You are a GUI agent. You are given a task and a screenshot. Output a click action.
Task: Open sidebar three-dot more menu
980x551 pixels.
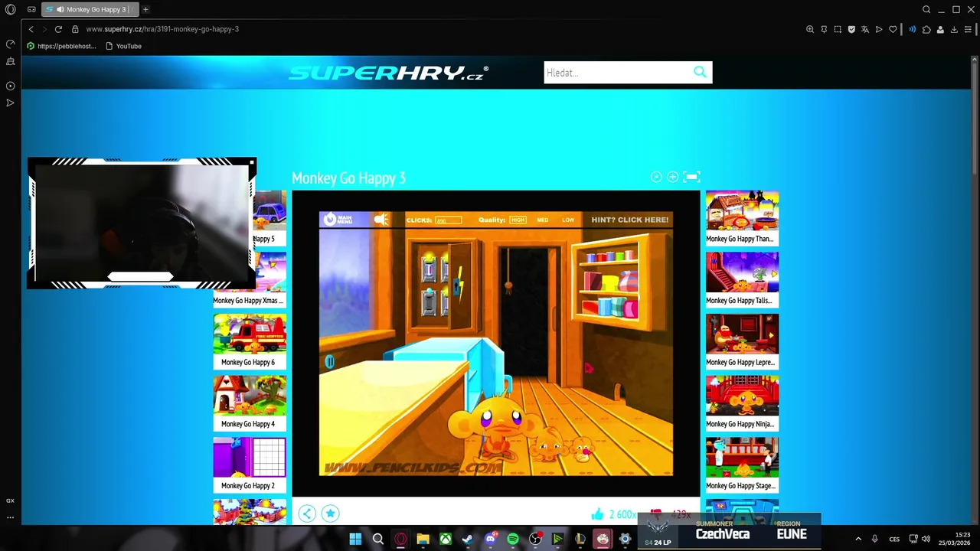(10, 517)
